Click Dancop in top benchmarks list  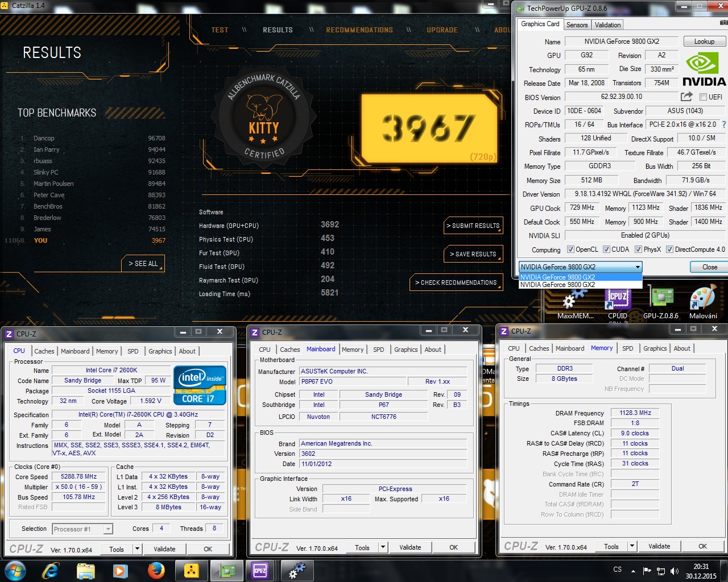pos(44,138)
